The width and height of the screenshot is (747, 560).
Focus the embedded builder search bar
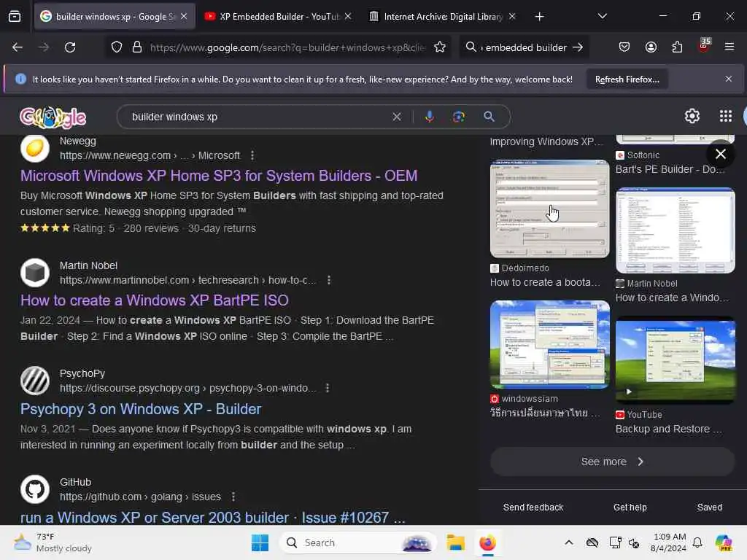(x=524, y=47)
